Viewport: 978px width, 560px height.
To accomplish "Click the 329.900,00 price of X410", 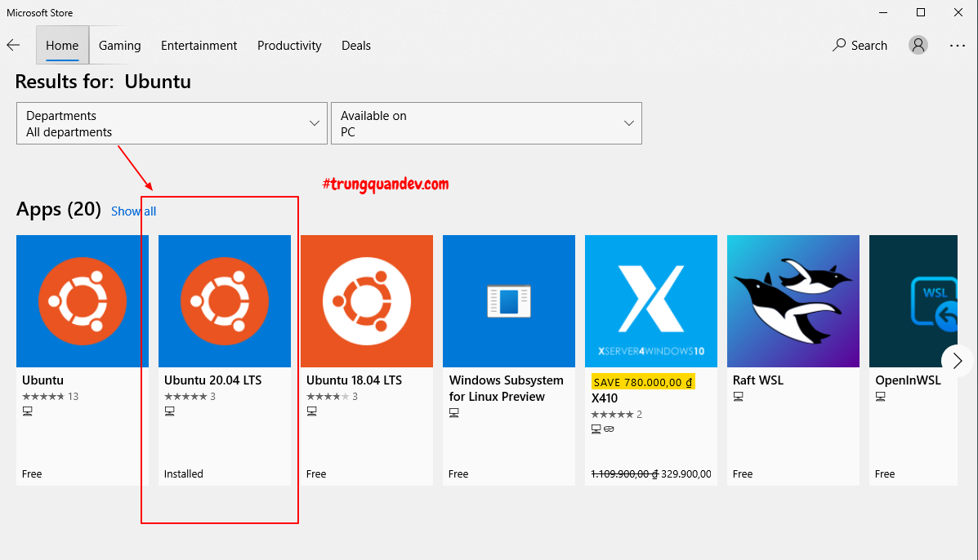I will 686,474.
